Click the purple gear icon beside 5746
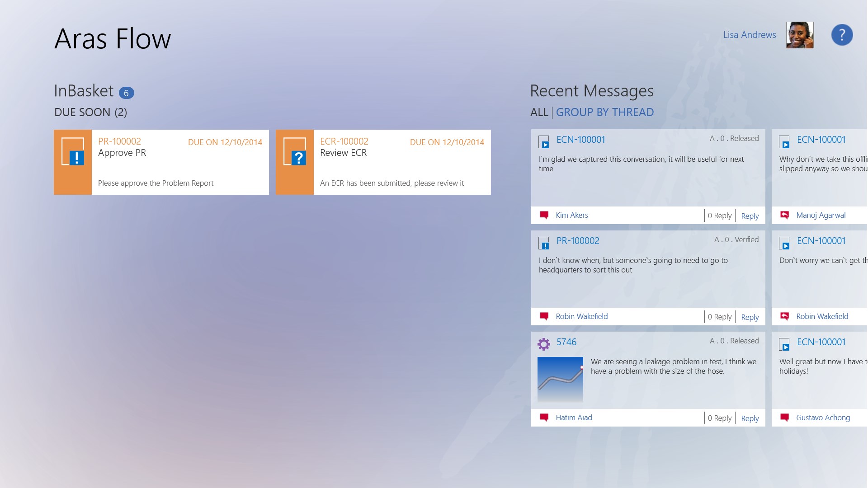 (544, 344)
